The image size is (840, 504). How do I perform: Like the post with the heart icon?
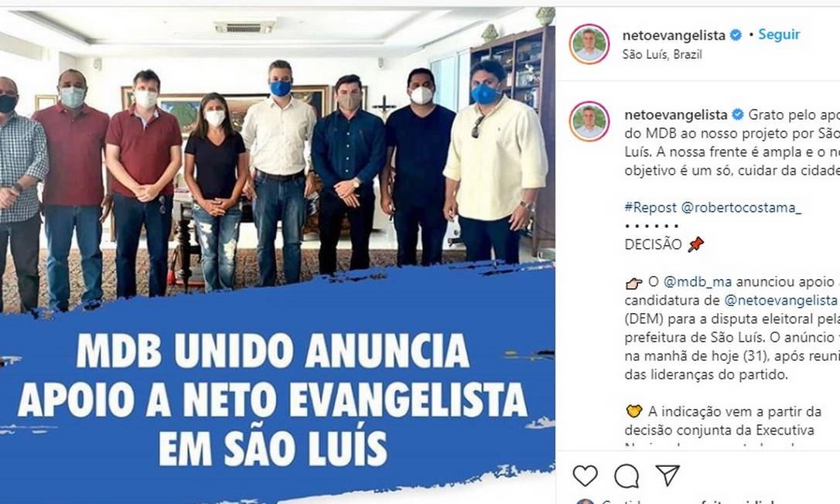pyautogui.click(x=585, y=475)
